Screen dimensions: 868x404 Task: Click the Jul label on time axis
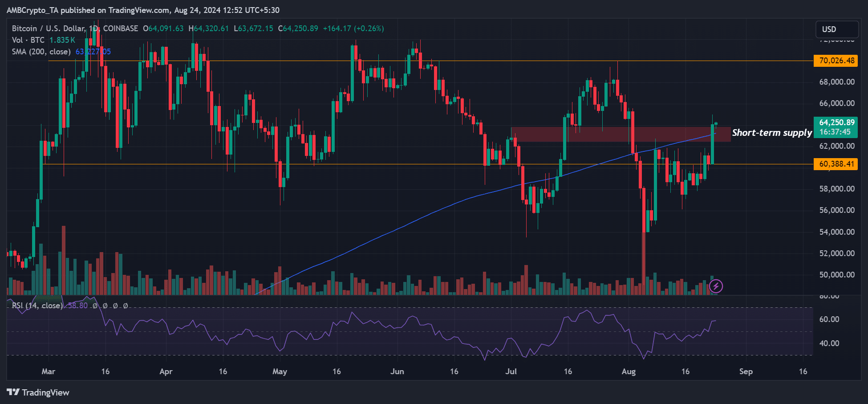coord(511,371)
